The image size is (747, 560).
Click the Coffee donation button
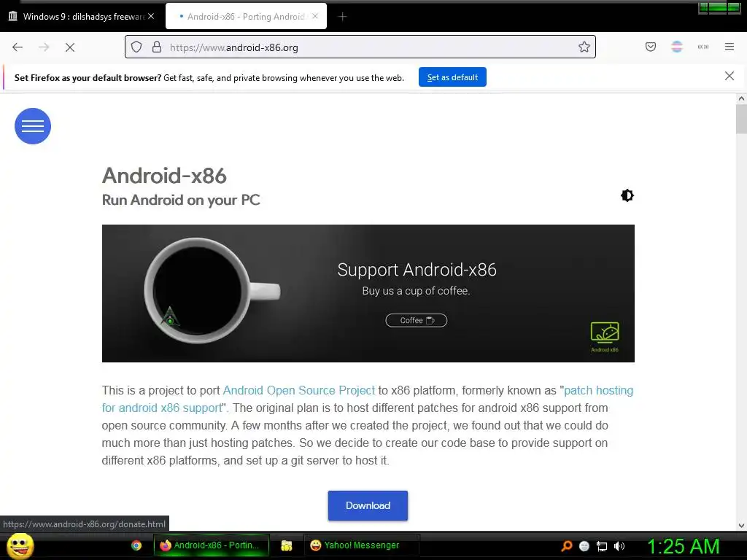(x=417, y=321)
